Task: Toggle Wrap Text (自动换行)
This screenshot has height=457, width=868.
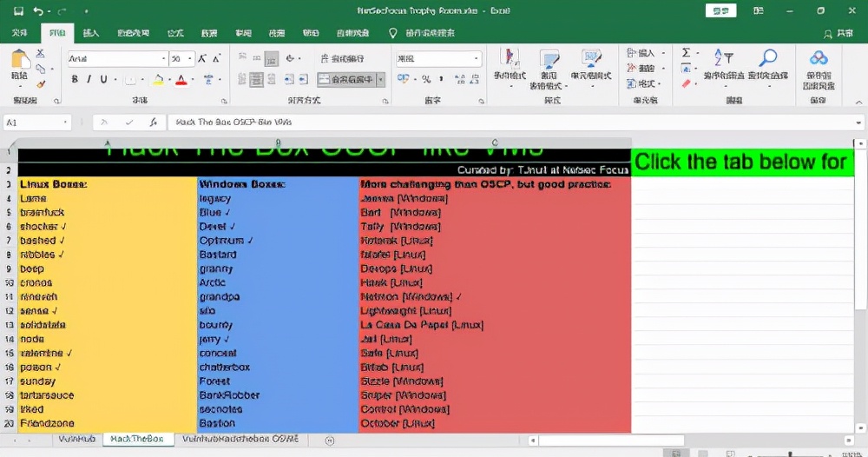Action: click(342, 58)
